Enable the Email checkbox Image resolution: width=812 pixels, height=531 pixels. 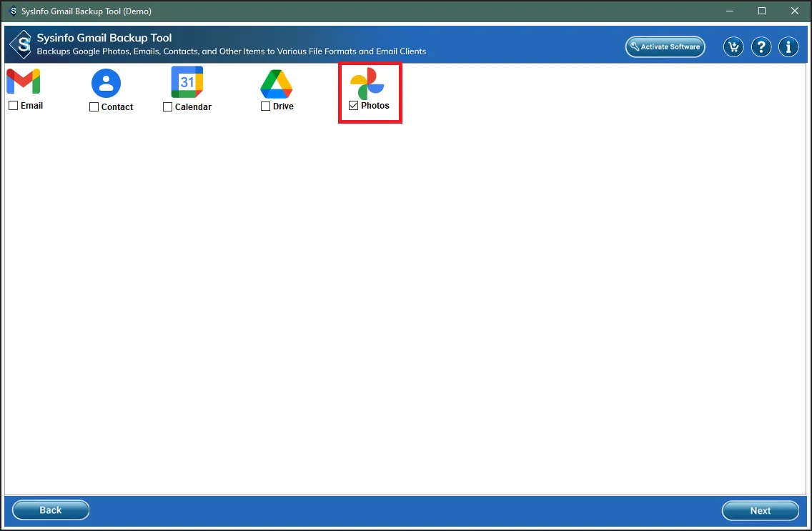(14, 106)
